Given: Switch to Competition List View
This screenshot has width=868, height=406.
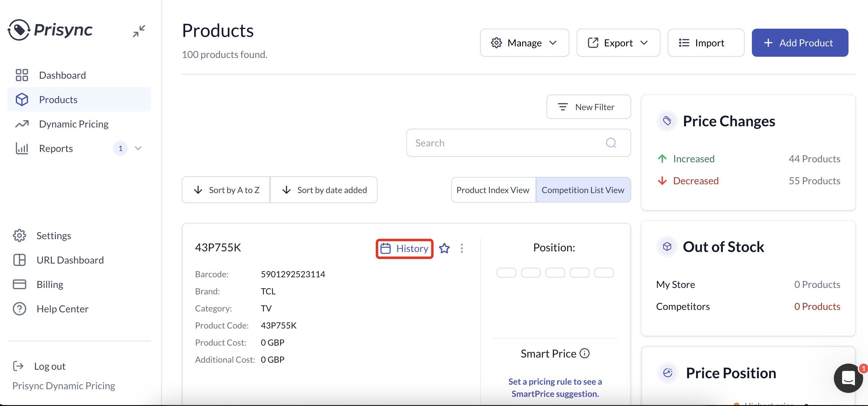Looking at the screenshot, I should point(583,189).
